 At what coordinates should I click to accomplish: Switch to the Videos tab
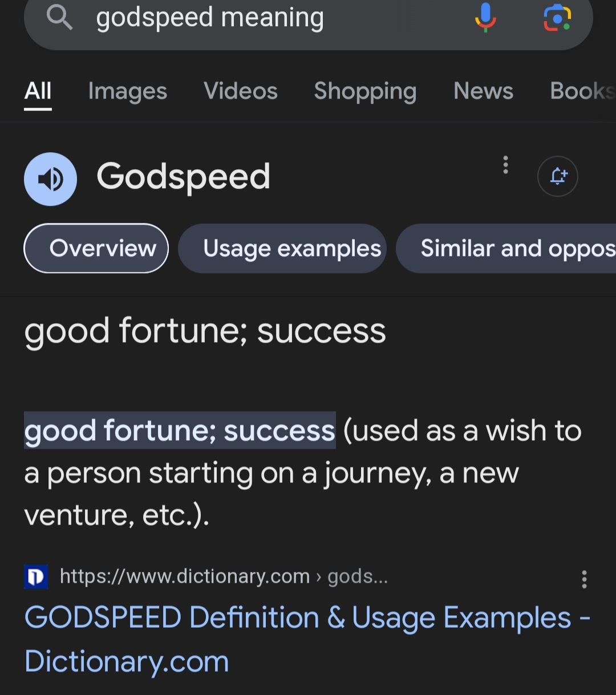pos(241,91)
